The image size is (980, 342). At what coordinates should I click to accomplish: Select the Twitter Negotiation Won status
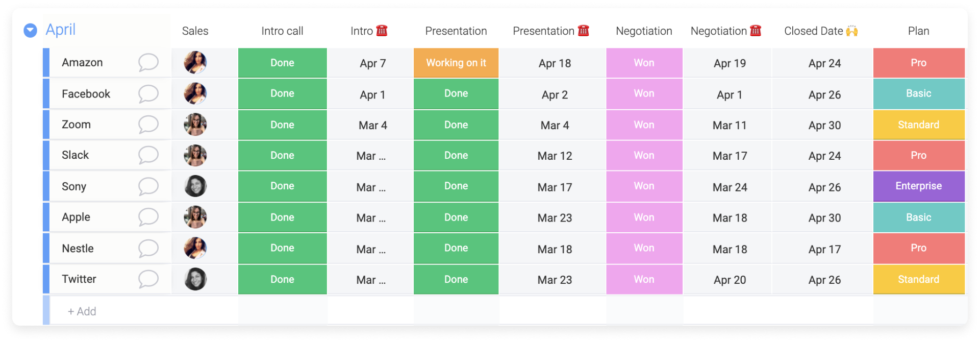[x=644, y=279]
